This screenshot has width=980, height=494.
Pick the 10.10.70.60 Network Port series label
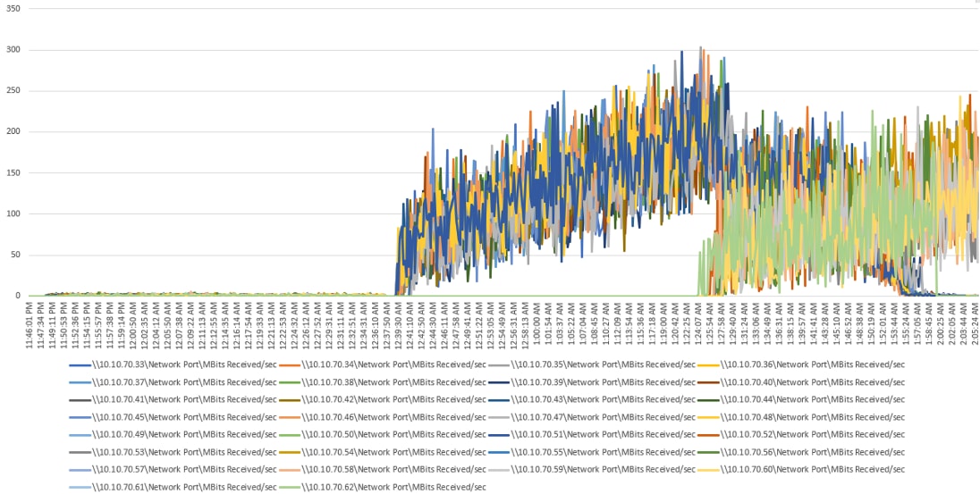point(802,469)
